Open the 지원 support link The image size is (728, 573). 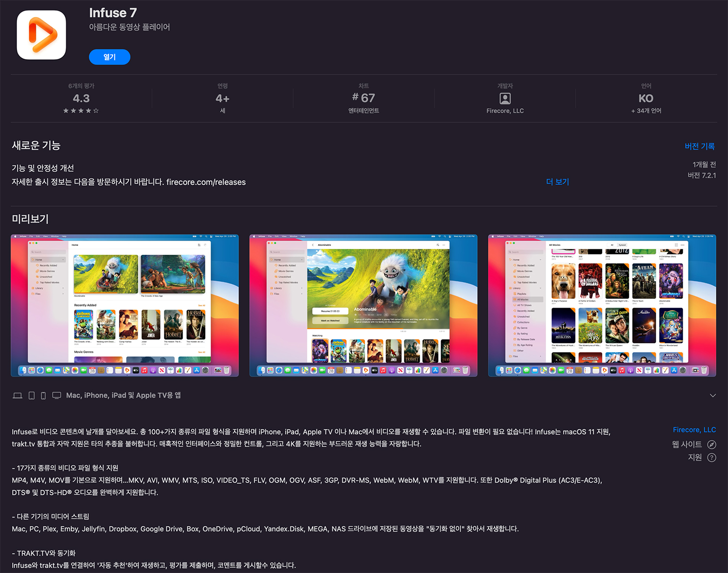click(695, 458)
